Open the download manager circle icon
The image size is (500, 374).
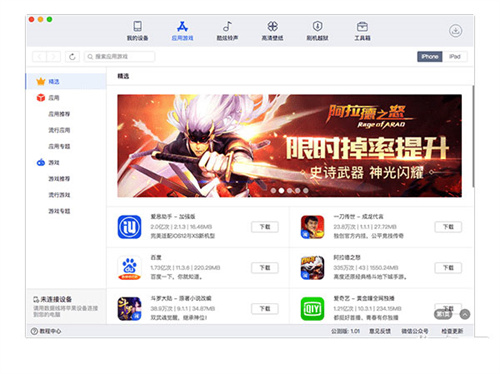coord(455,31)
